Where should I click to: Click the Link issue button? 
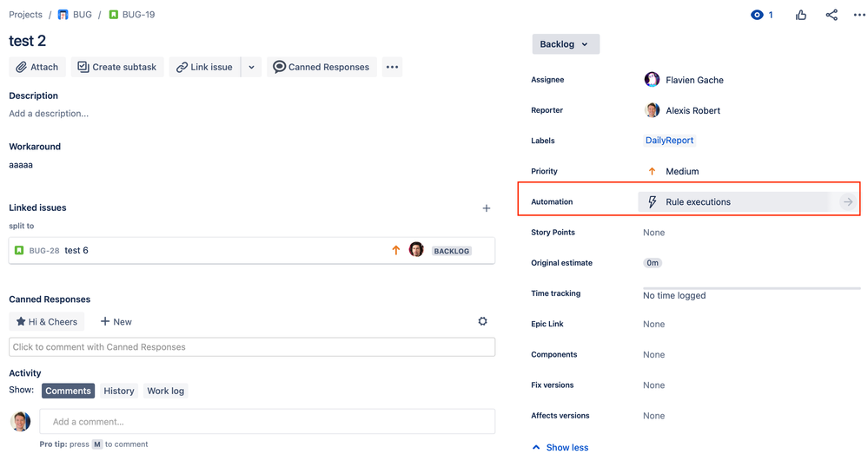pos(205,67)
